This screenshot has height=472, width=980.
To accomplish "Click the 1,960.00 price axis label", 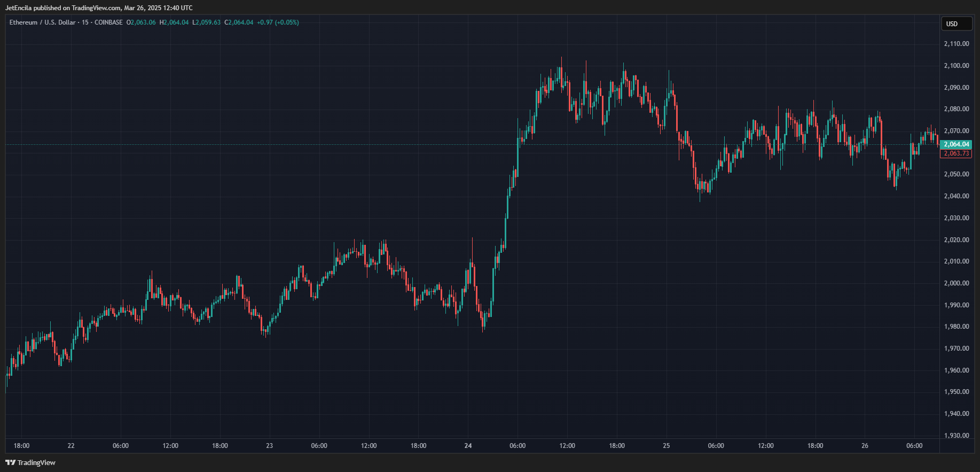I will click(x=957, y=370).
